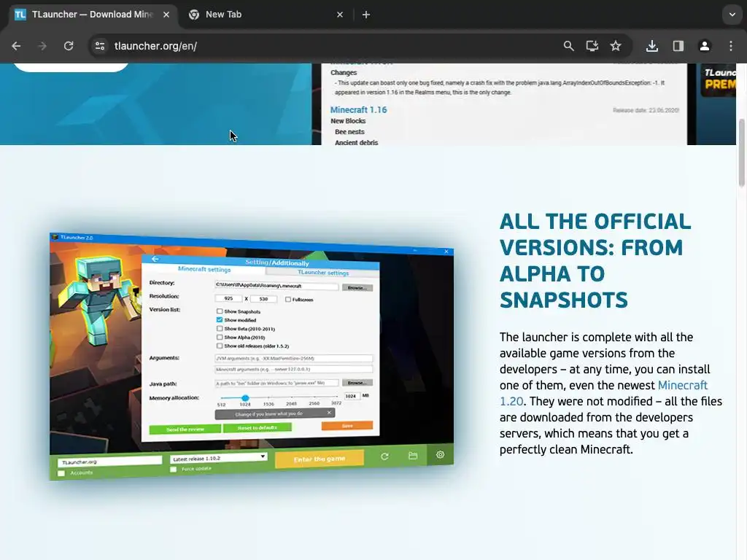Click the Reset to defaults button
747x560 pixels.
coord(258,427)
